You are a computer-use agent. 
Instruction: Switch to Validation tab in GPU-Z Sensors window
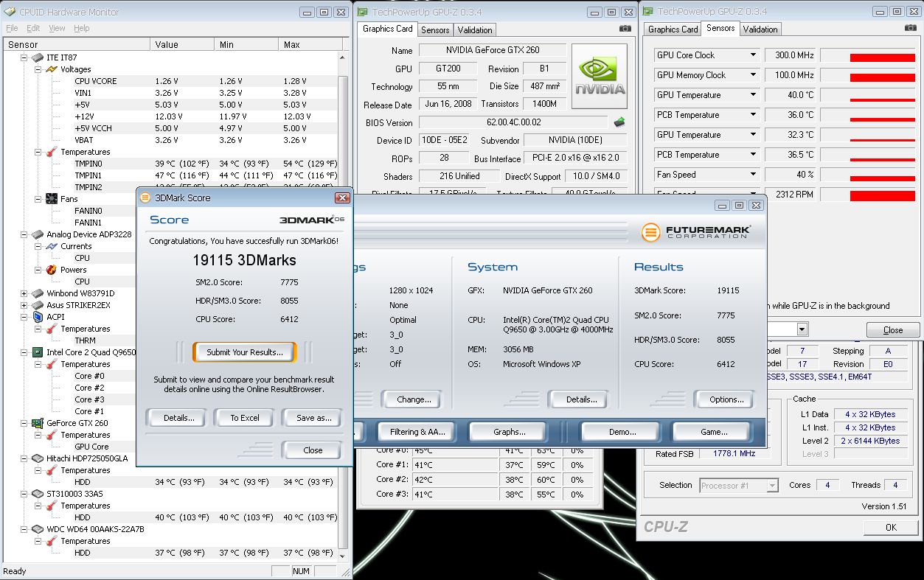point(760,29)
